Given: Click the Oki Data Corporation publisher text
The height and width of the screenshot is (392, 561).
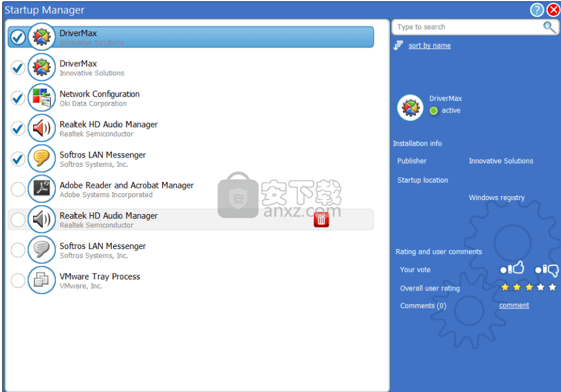Looking at the screenshot, I should coord(93,104).
